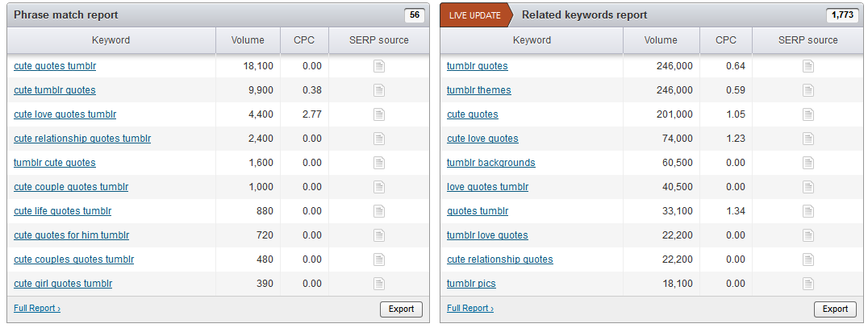Screen dimensions: 868x328
Task: Open the tumblr love quotes keyword link
Action: [x=487, y=235]
